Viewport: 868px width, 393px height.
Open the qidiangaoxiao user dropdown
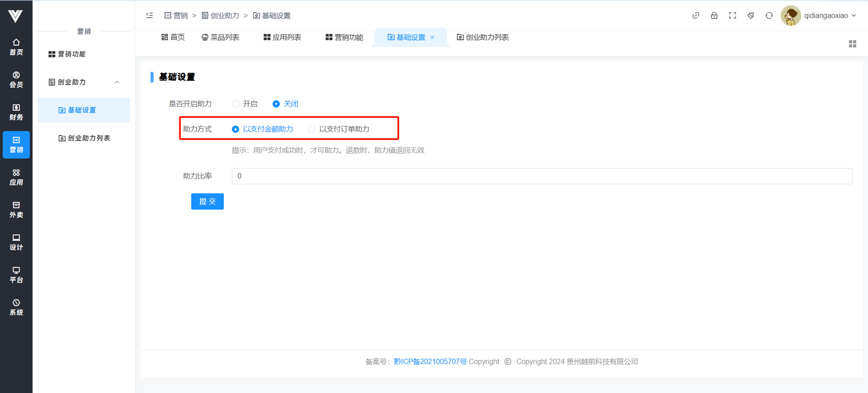click(818, 15)
